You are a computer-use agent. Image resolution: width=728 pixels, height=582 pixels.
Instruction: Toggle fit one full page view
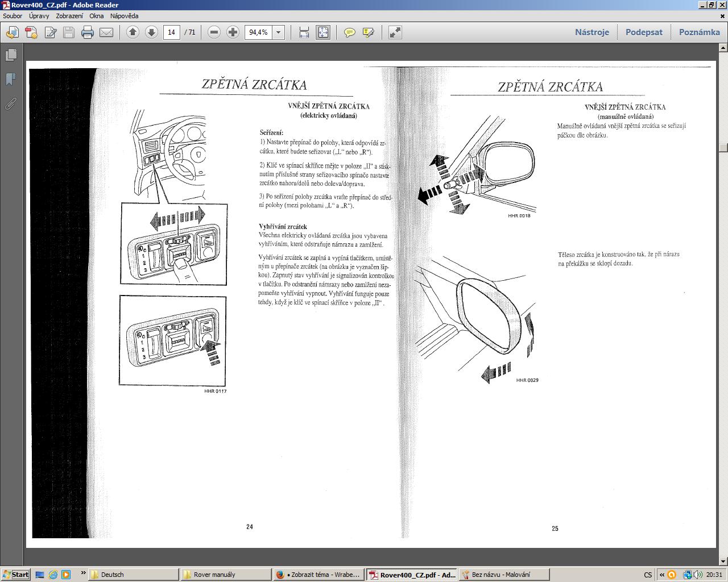pyautogui.click(x=322, y=32)
